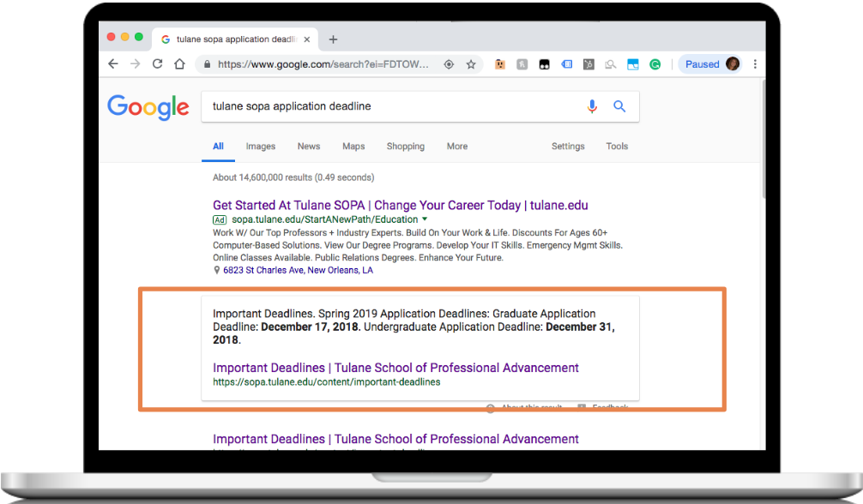Switch to the News results tab
This screenshot has width=863, height=504.
309,147
